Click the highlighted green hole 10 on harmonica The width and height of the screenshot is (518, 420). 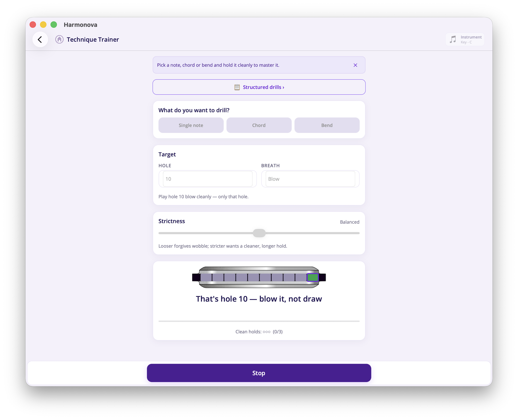click(x=313, y=278)
